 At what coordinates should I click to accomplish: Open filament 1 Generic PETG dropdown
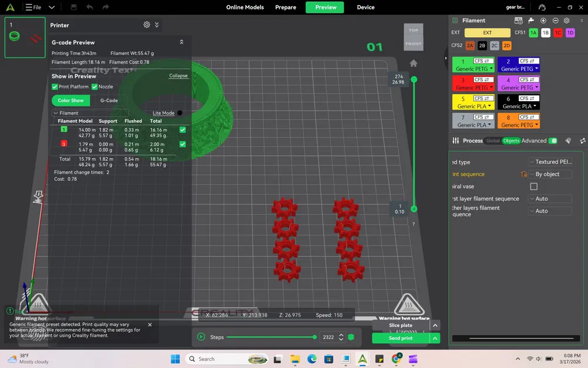(x=474, y=69)
